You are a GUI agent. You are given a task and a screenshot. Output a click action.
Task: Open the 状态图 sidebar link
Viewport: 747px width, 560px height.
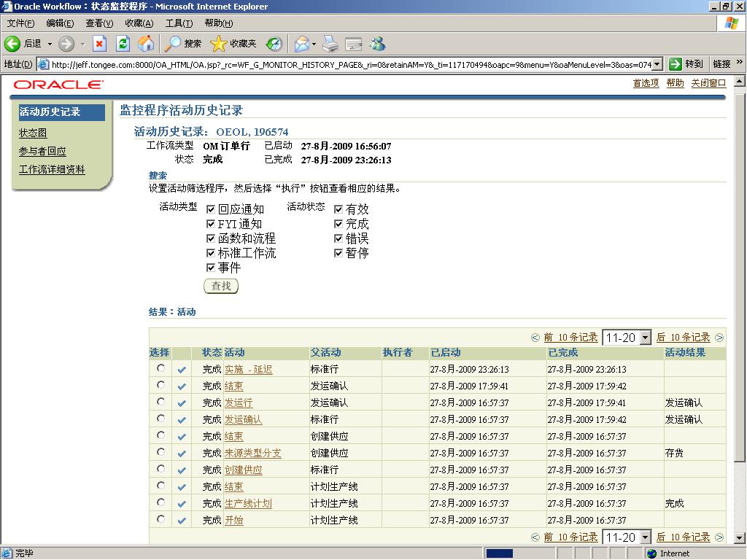[x=33, y=133]
